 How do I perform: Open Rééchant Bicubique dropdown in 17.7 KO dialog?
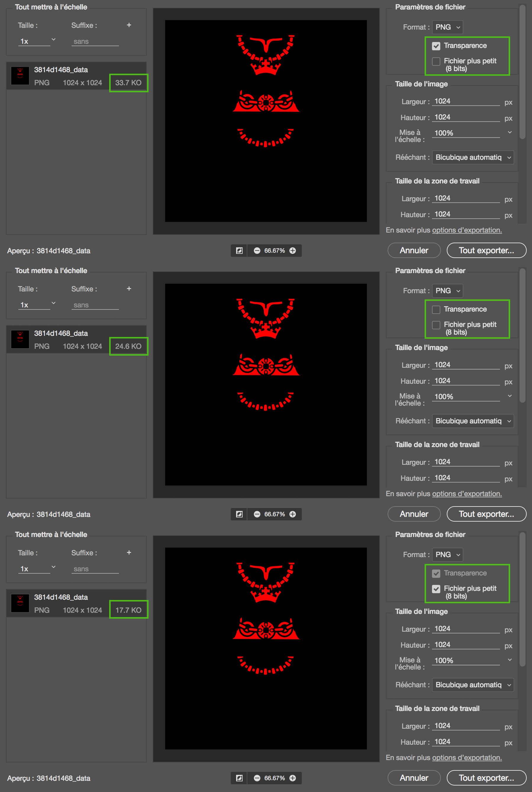(x=473, y=685)
